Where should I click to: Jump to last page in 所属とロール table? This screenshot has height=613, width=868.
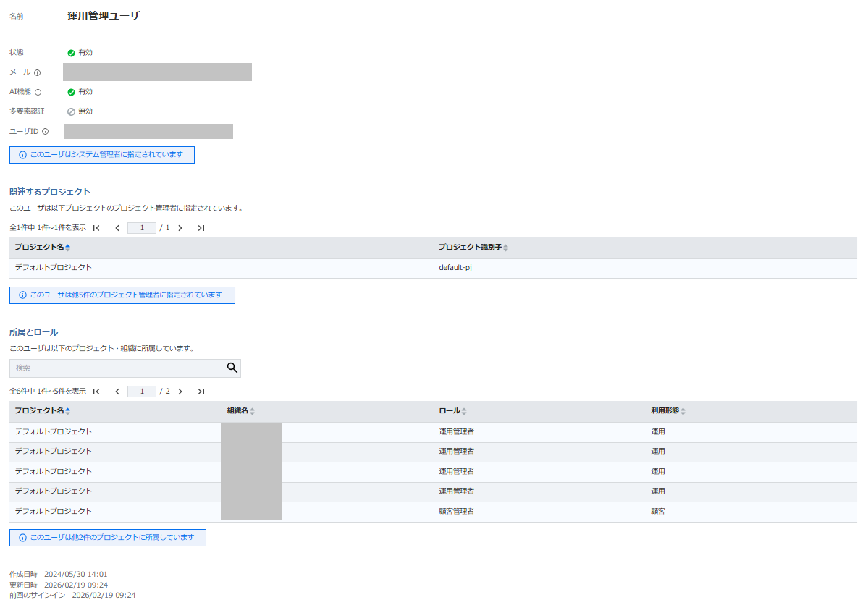coord(201,392)
